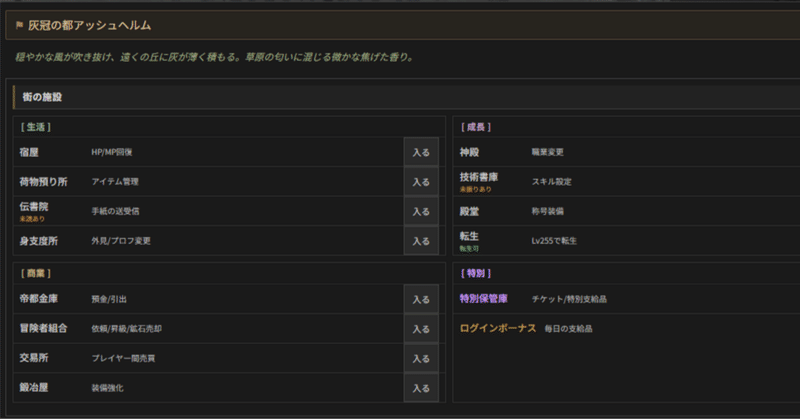Image resolution: width=800 pixels, height=419 pixels.
Task: Open the 技術書庫 skill library
Action: point(627,182)
